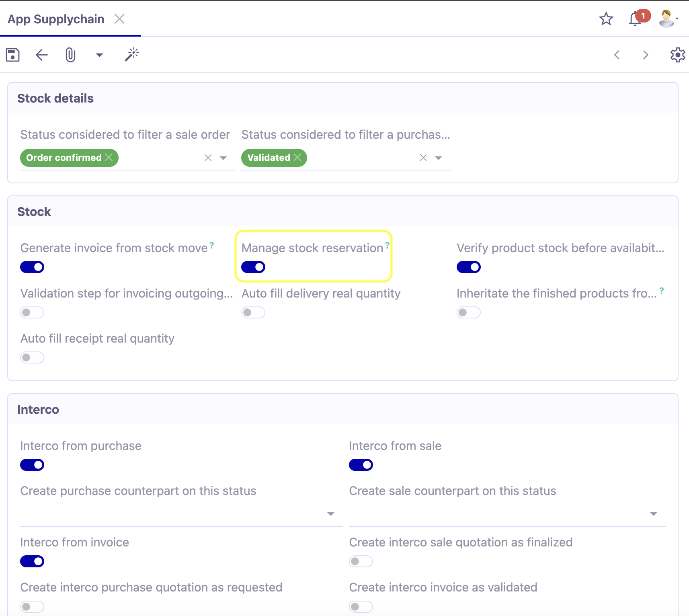The width and height of the screenshot is (689, 616).
Task: Disable the Manage stock reservation toggle
Action: (x=253, y=267)
